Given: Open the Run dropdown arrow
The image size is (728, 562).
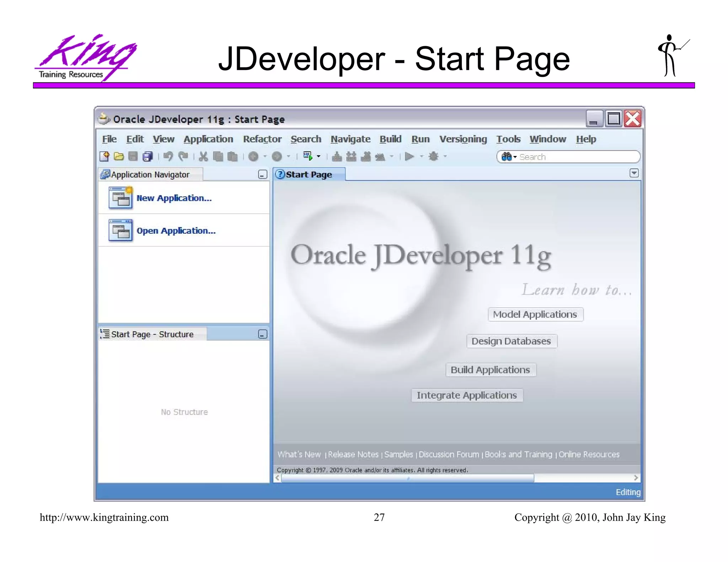Looking at the screenshot, I should tap(422, 156).
